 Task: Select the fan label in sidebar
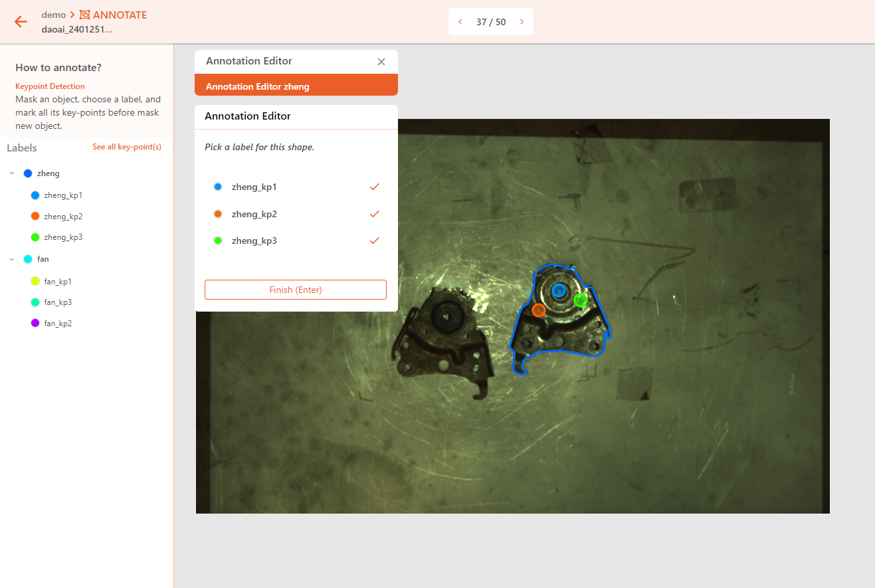pyautogui.click(x=43, y=259)
